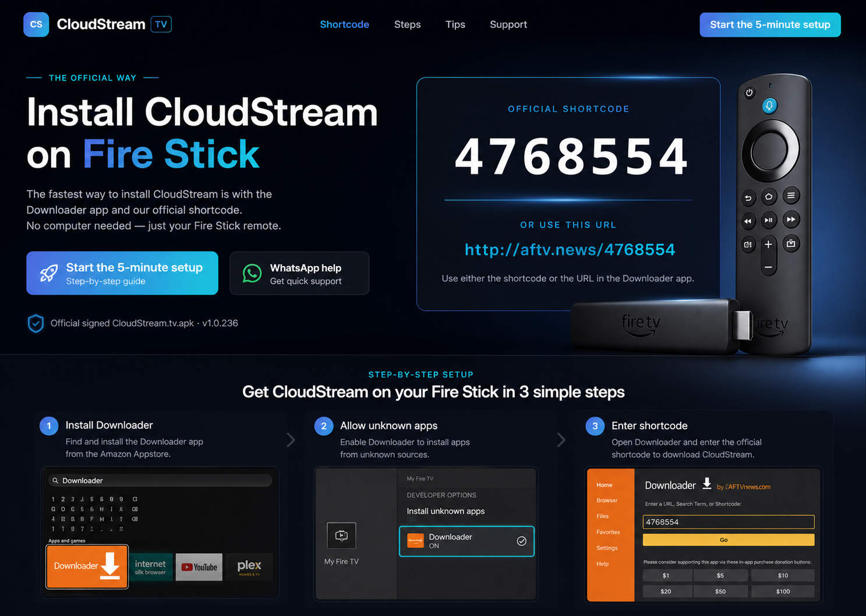866x616 pixels.
Task: Toggle the Downloader ON setting
Action: (466, 541)
